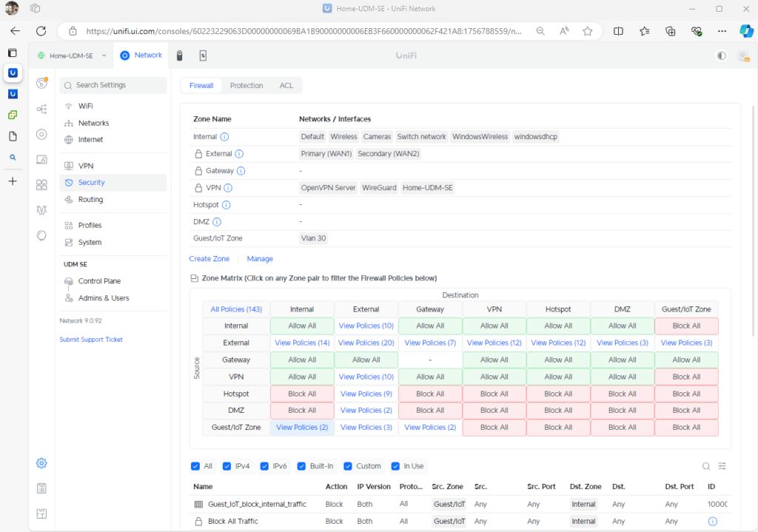Open the UniFi Devices circle icon
758x532 pixels.
[x=42, y=135]
